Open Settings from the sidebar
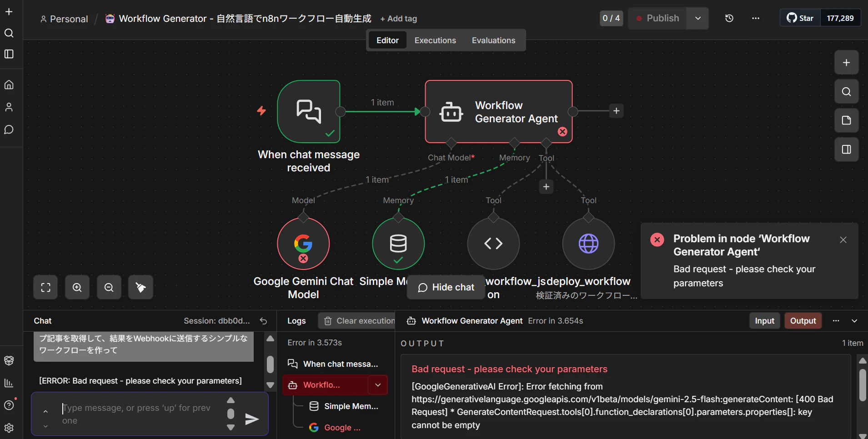The width and height of the screenshot is (868, 439). (x=9, y=428)
